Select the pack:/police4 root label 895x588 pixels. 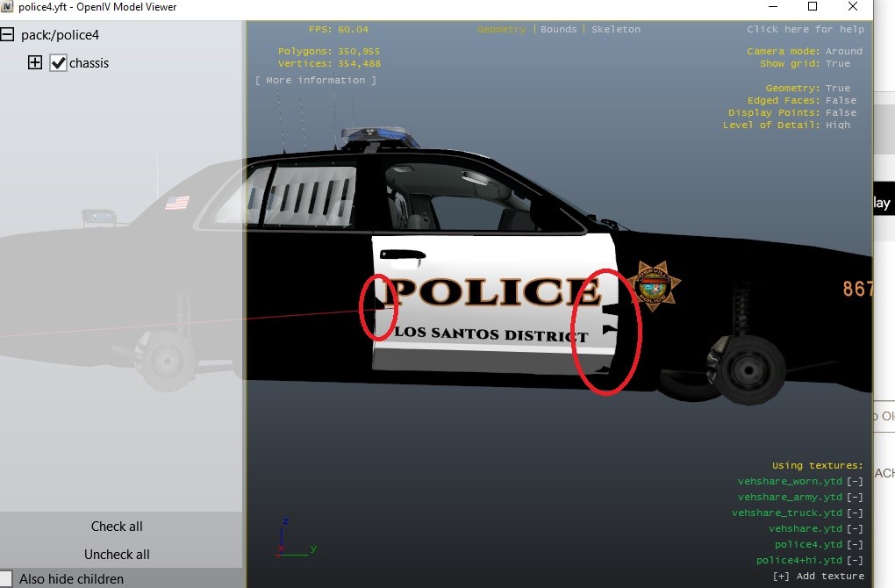[60, 35]
